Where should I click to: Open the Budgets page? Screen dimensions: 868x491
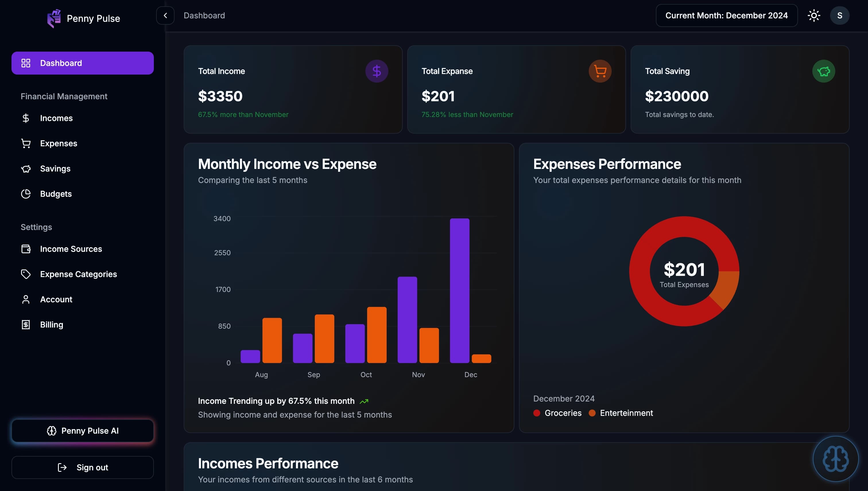pyautogui.click(x=82, y=194)
